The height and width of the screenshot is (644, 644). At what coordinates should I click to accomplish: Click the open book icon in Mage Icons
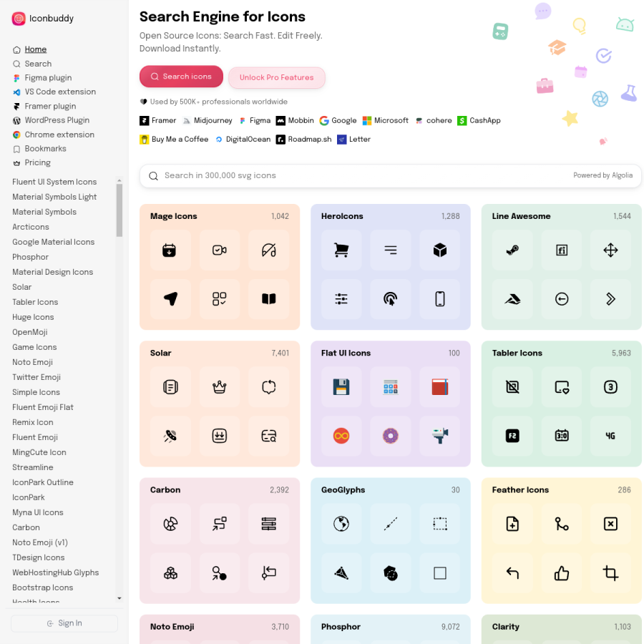268,299
